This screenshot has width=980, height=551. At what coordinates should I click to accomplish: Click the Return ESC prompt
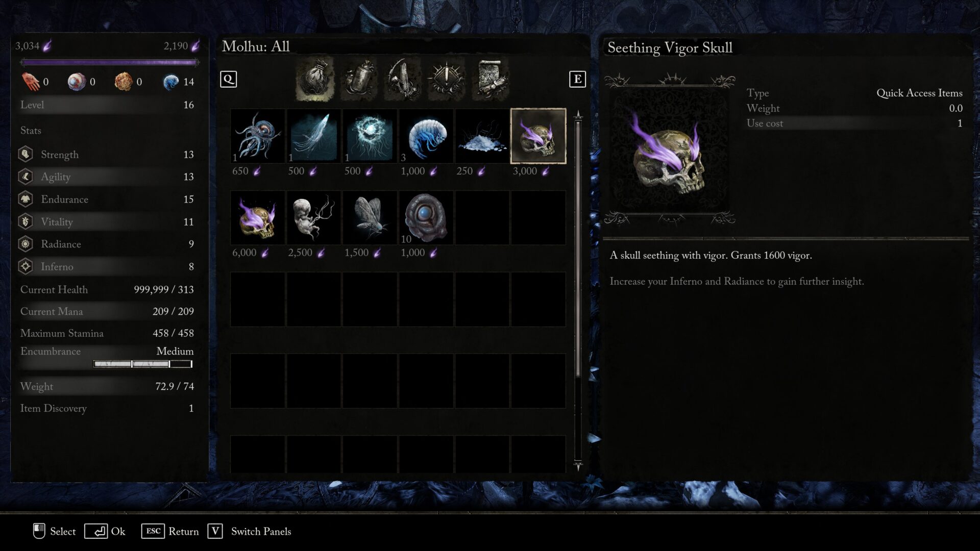pyautogui.click(x=170, y=531)
